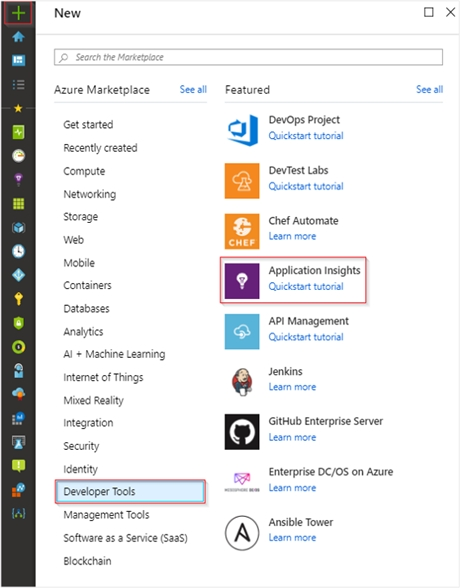The image size is (460, 588).
Task: Open the Databases marketplace category
Action: click(86, 308)
